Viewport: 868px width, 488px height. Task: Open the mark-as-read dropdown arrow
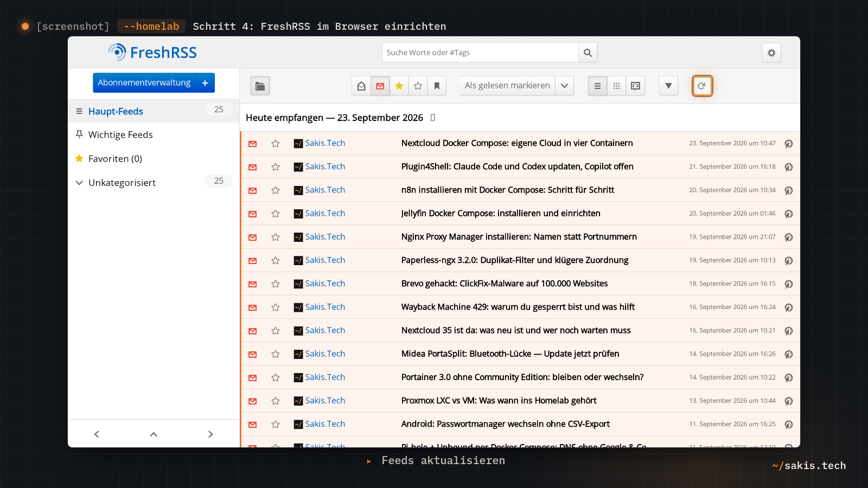pyautogui.click(x=564, y=86)
